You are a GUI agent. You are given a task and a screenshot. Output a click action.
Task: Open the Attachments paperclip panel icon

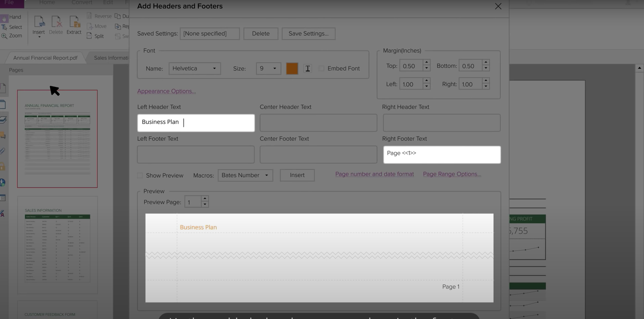pyautogui.click(x=4, y=151)
